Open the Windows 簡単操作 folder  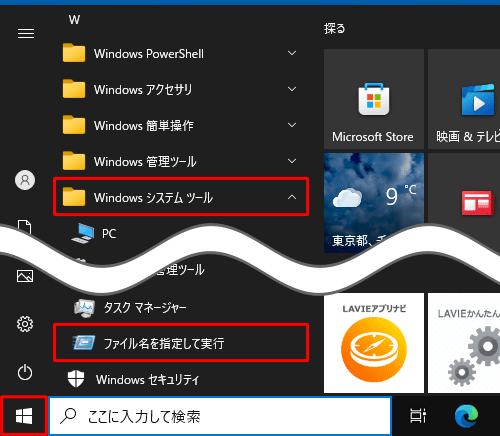[x=181, y=125]
